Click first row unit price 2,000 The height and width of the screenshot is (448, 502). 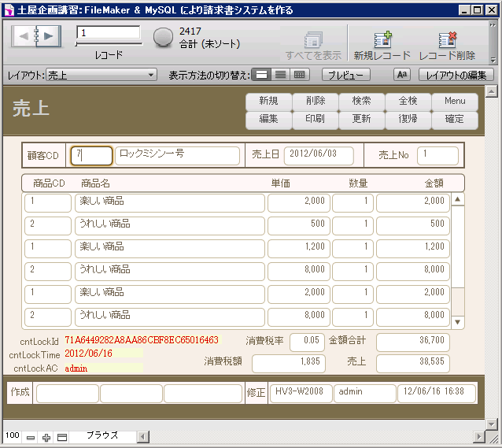click(299, 203)
